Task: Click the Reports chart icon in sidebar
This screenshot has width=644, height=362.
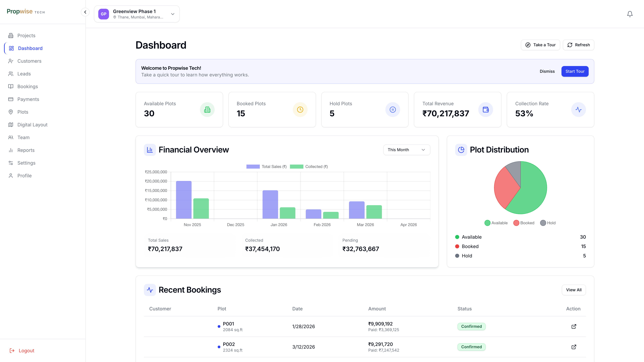Action: tap(11, 150)
